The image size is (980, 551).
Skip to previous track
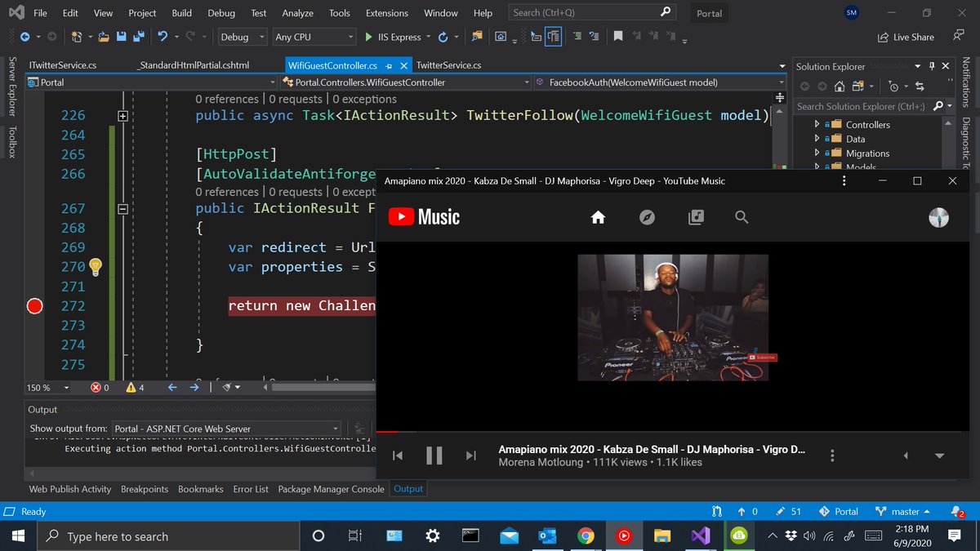(x=398, y=455)
